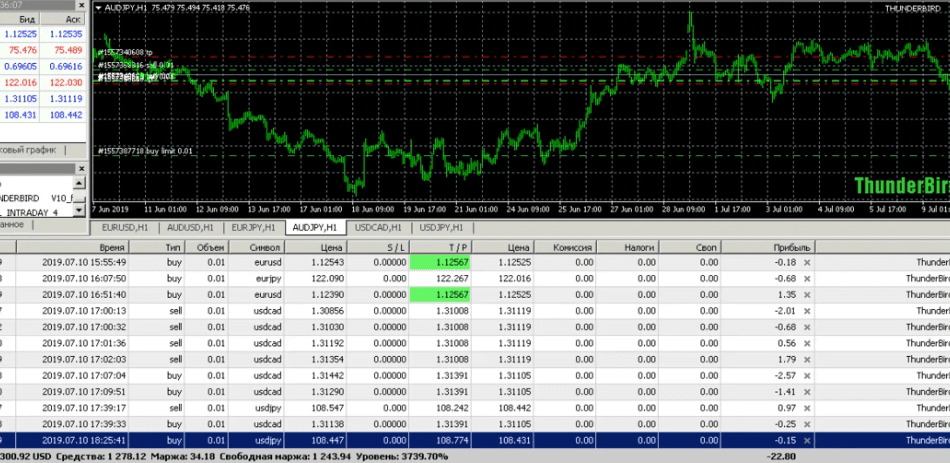
Task: Click the Символ column header
Action: coord(266,246)
